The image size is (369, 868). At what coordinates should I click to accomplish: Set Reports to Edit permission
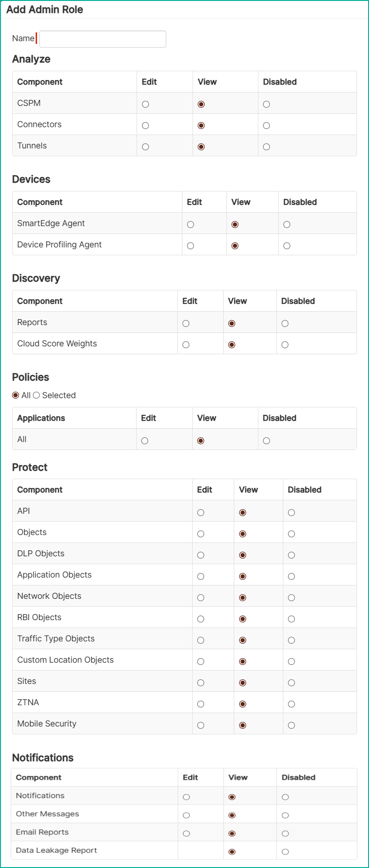186,324
